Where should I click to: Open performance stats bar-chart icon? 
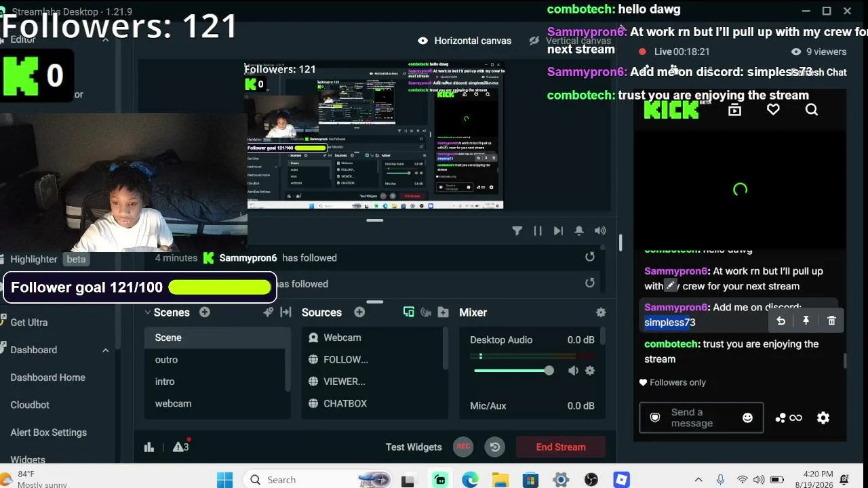pyautogui.click(x=149, y=447)
